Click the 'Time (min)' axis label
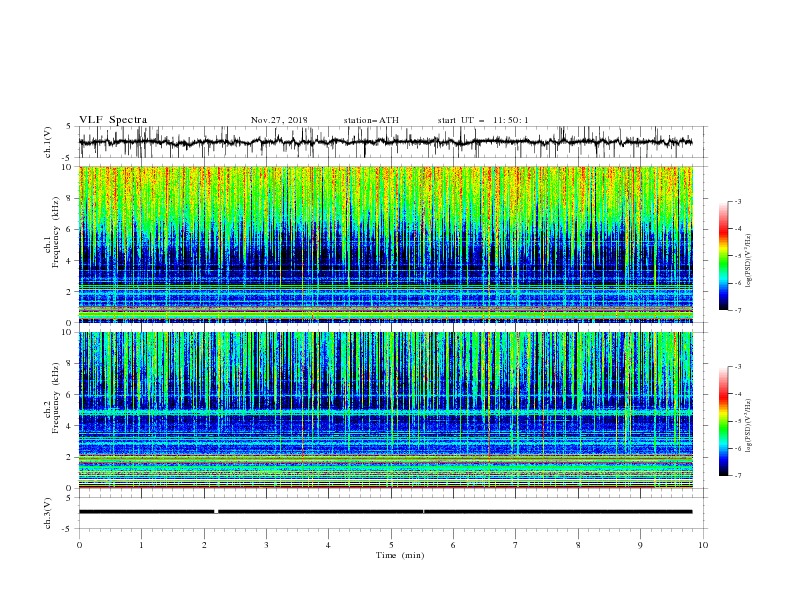The image size is (792, 612). tap(400, 555)
